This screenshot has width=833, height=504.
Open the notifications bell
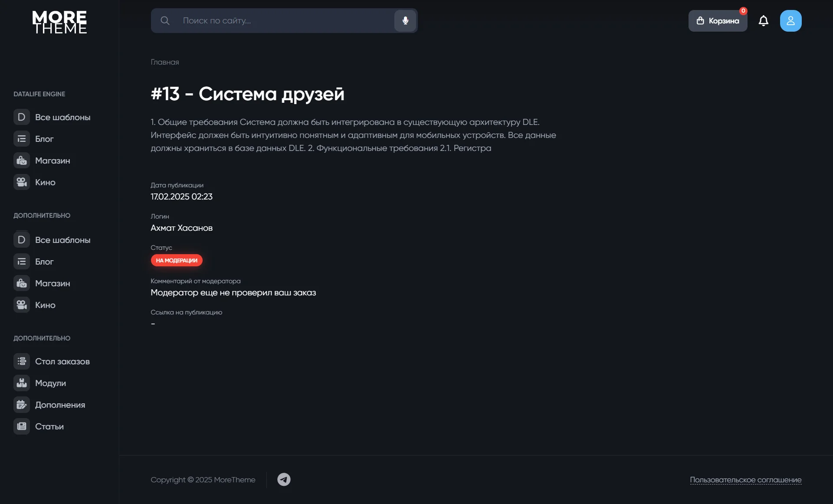(764, 20)
